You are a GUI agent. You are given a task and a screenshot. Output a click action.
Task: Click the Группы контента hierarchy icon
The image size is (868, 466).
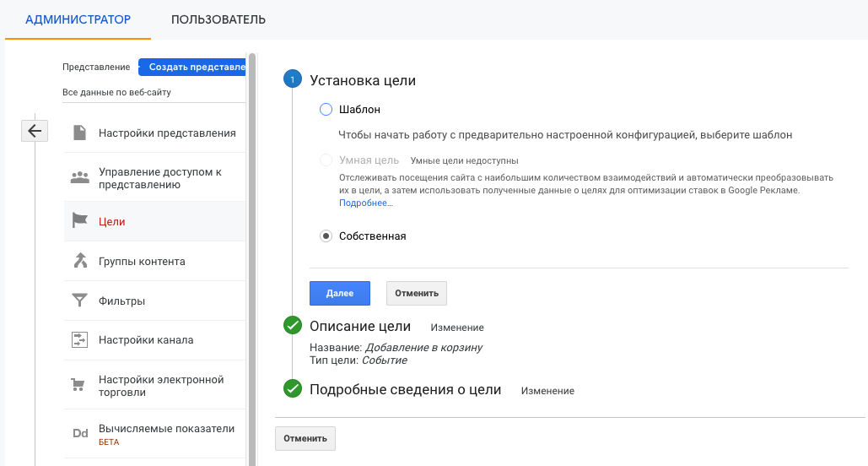(x=80, y=261)
